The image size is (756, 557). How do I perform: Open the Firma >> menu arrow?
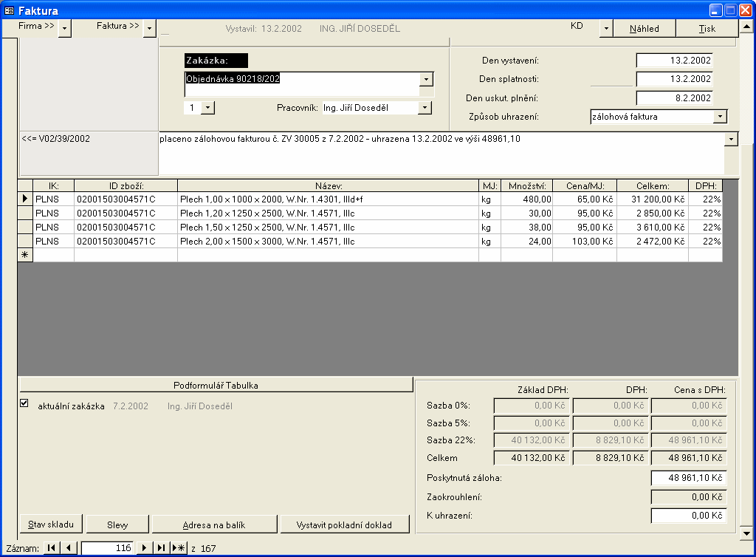tap(65, 28)
